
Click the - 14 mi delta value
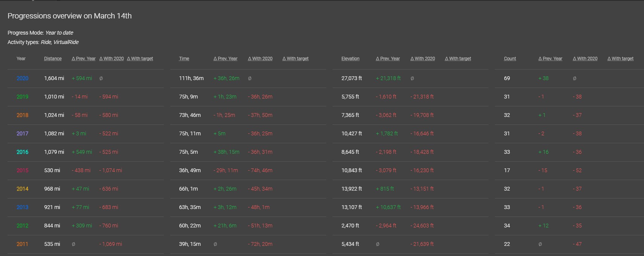(79, 97)
